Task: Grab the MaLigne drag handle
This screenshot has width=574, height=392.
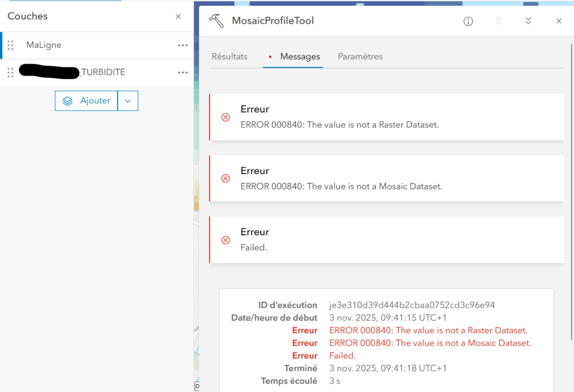Action: (x=10, y=45)
